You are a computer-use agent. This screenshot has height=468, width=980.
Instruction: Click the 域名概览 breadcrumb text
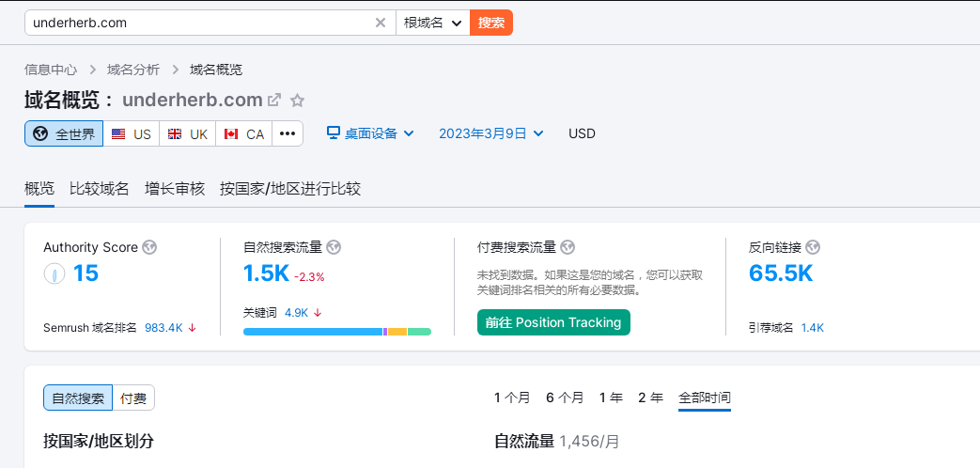point(216,70)
